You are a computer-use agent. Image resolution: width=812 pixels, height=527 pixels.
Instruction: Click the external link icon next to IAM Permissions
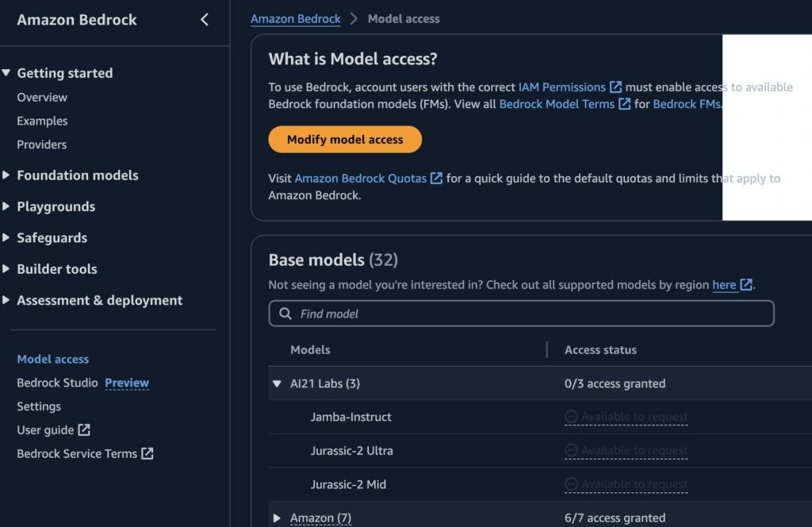click(x=615, y=87)
